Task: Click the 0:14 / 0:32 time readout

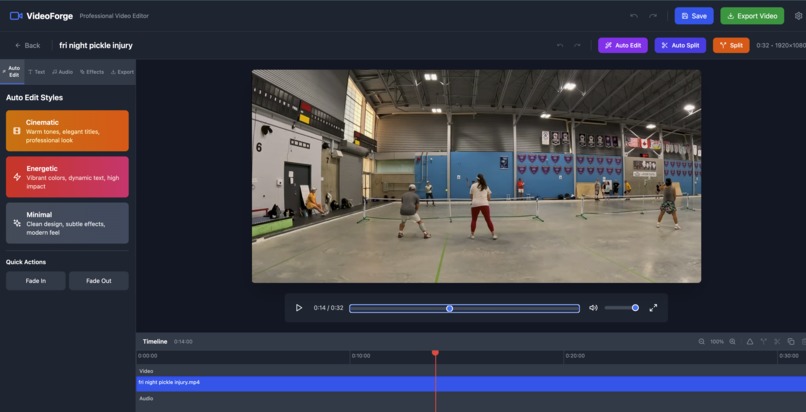Action: pyautogui.click(x=328, y=308)
